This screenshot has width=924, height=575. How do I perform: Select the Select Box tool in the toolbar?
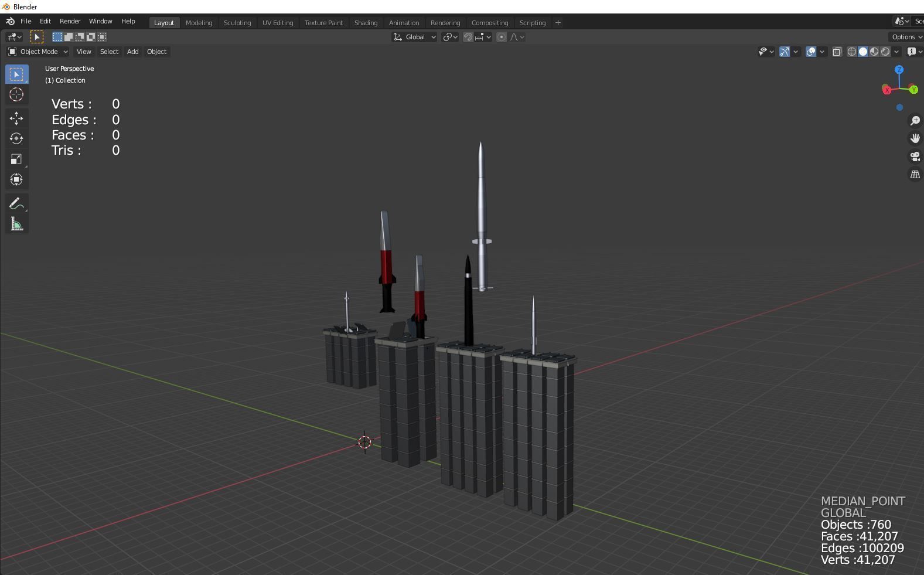[x=16, y=74]
